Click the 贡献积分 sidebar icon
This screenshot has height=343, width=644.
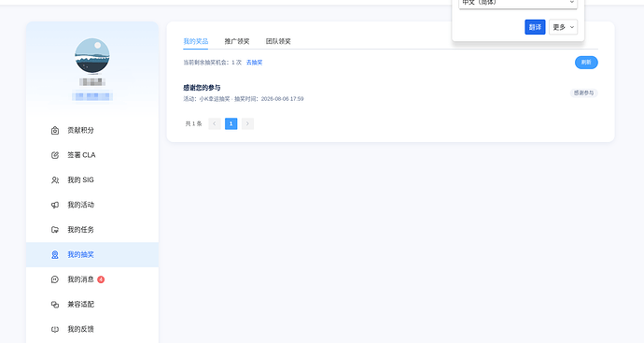[55, 130]
